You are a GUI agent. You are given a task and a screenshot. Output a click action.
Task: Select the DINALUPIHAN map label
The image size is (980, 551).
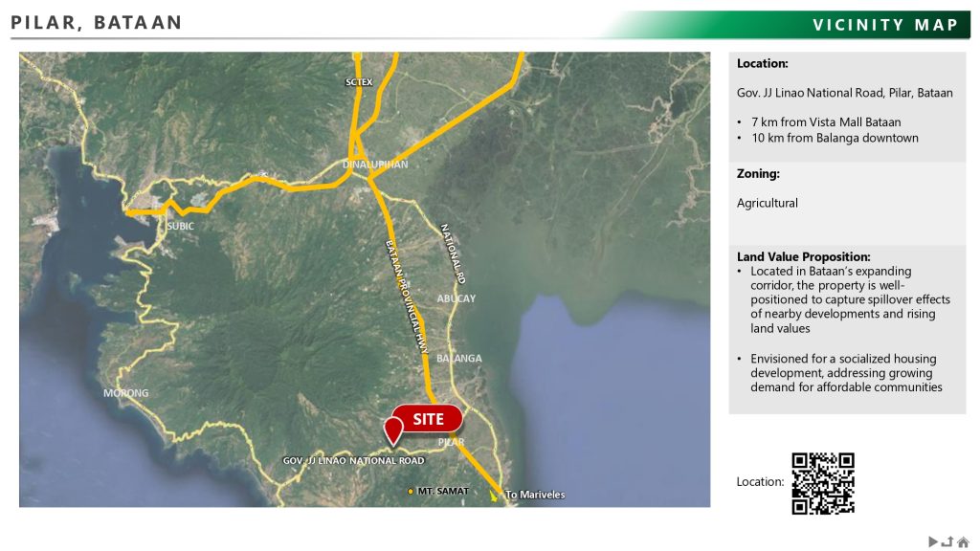coord(375,165)
